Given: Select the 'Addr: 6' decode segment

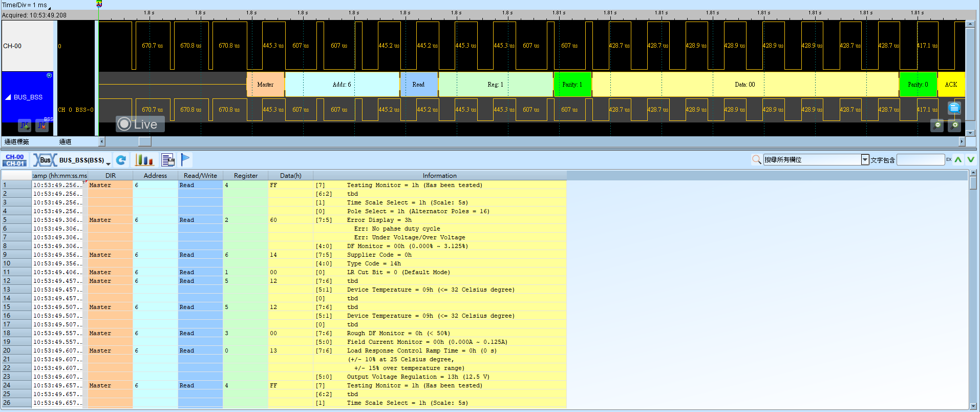Looking at the screenshot, I should pos(342,85).
